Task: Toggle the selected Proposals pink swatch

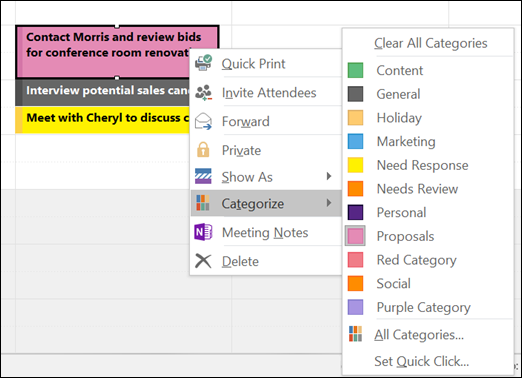Action: tap(355, 236)
